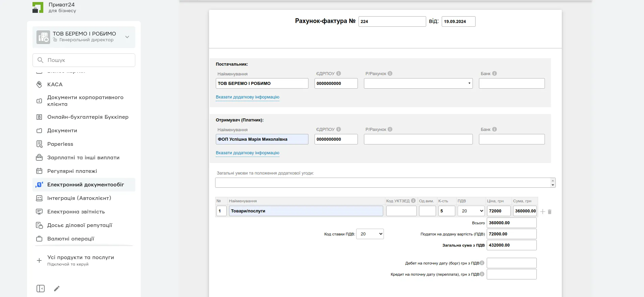Click the add row plus icon
The image size is (644, 297).
(x=543, y=211)
